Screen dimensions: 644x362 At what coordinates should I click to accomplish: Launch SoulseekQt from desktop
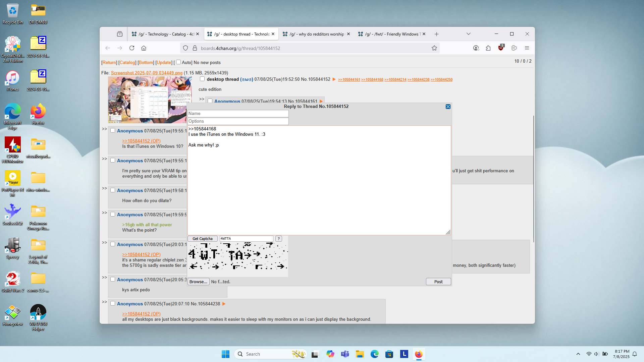click(x=13, y=215)
